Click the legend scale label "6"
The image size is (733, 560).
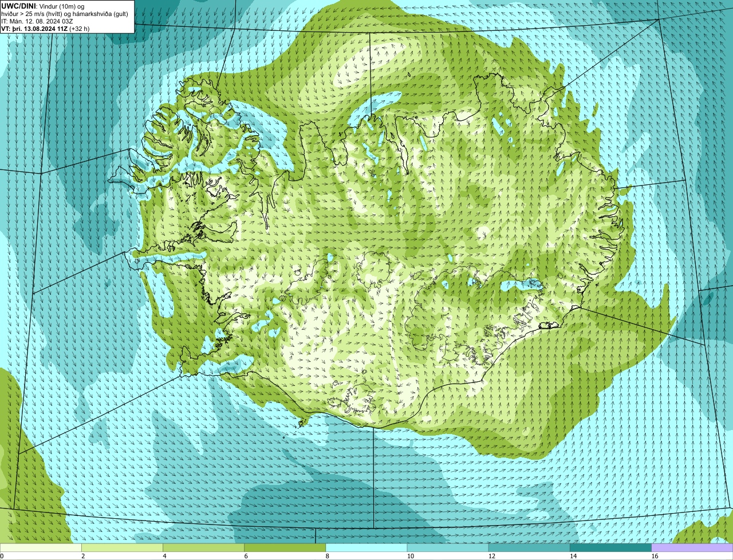pos(246,556)
